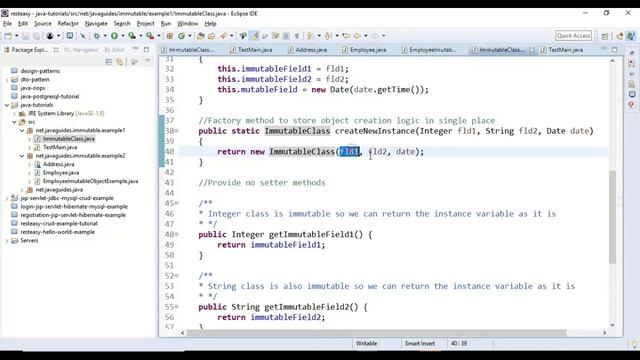
Task: Click the Open Perspective icon
Action: click(x=605, y=36)
